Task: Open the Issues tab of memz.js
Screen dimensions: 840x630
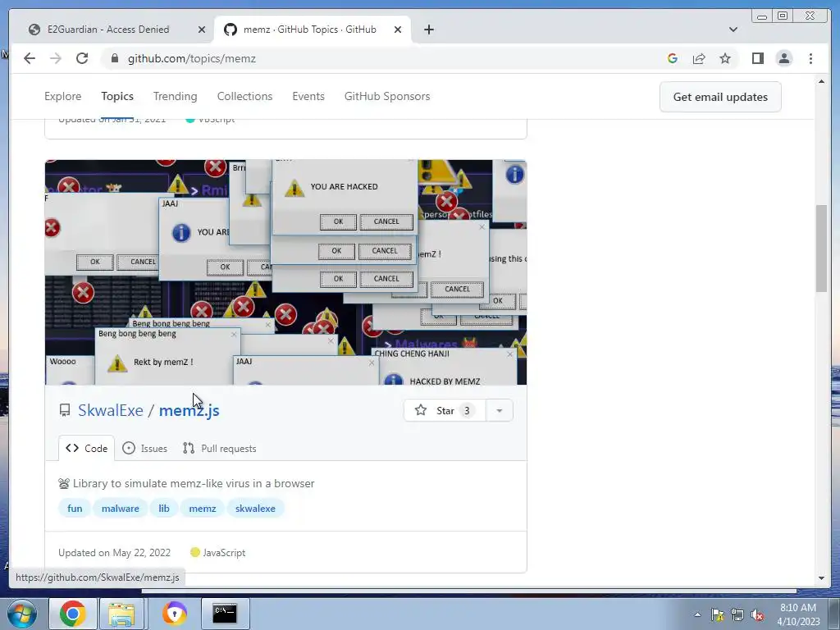Action: (x=144, y=449)
